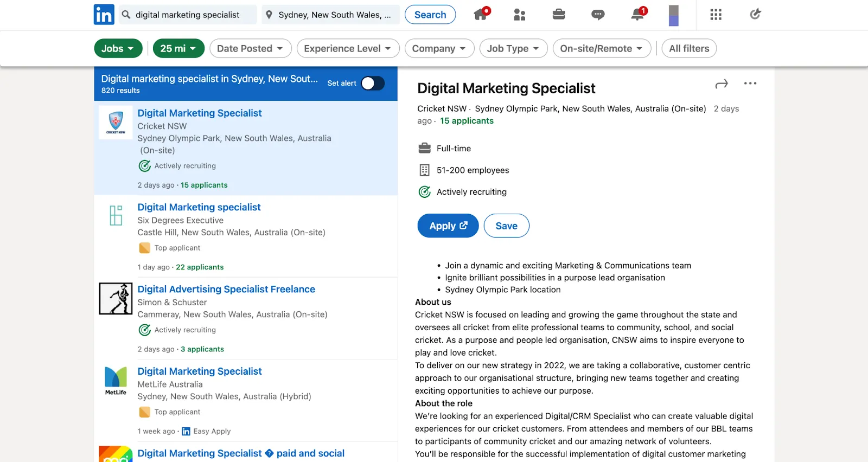
Task: Click the Apply button for job
Action: 448,226
